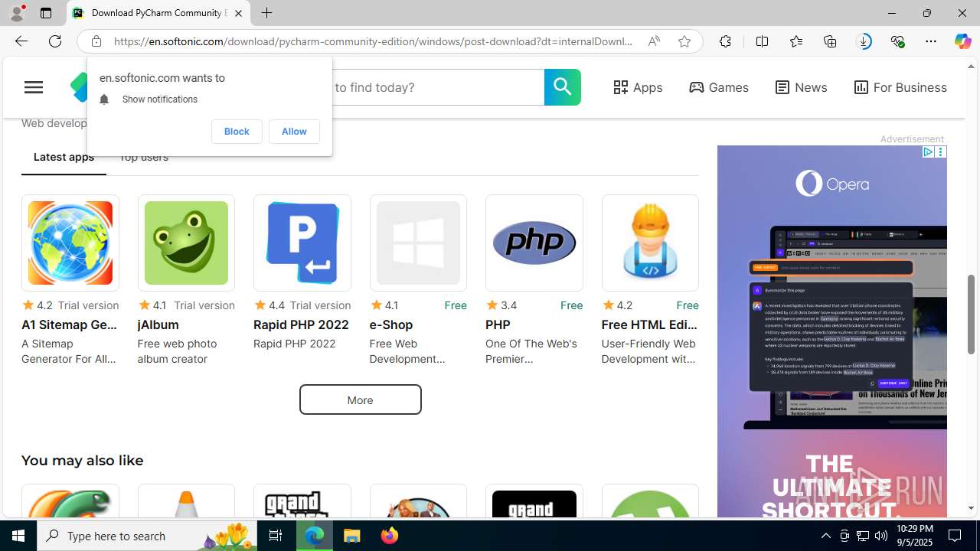Open File Explorer from the taskbar

(352, 536)
